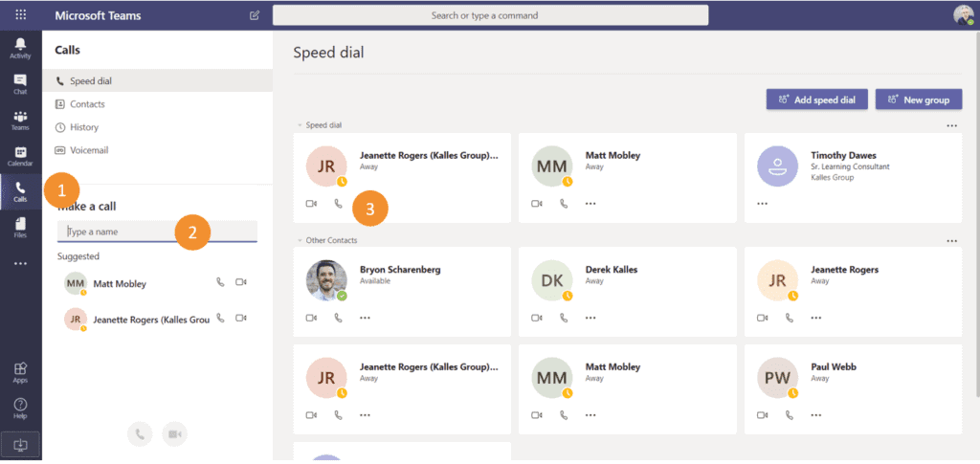Open Contacts in Calls list
Screen dimensions: 980x464
(x=158, y=104)
